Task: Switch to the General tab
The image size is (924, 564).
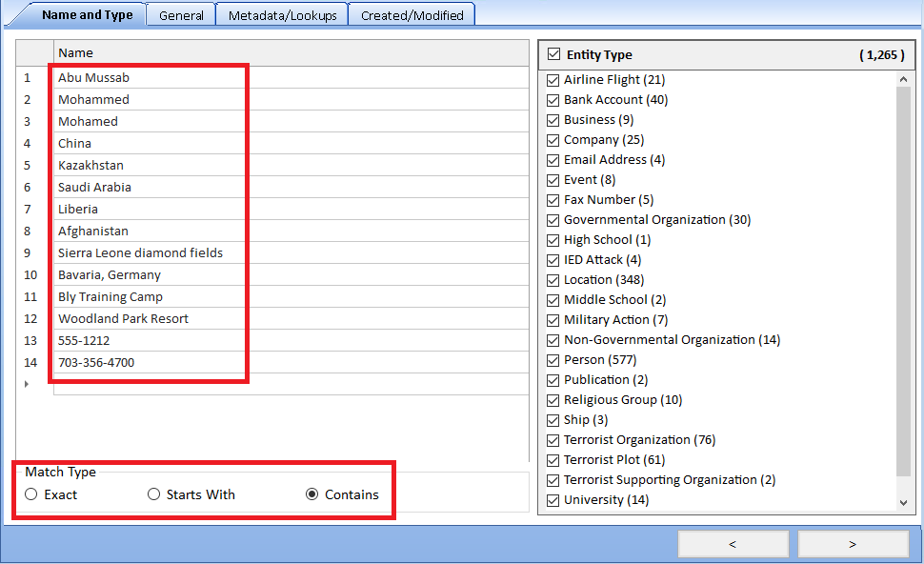Action: [x=181, y=15]
